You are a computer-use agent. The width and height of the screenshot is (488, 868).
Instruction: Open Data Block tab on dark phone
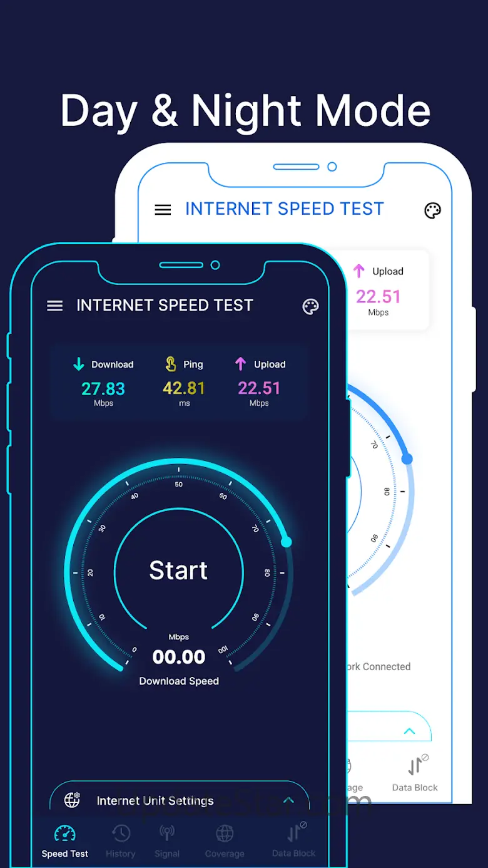coord(294,841)
